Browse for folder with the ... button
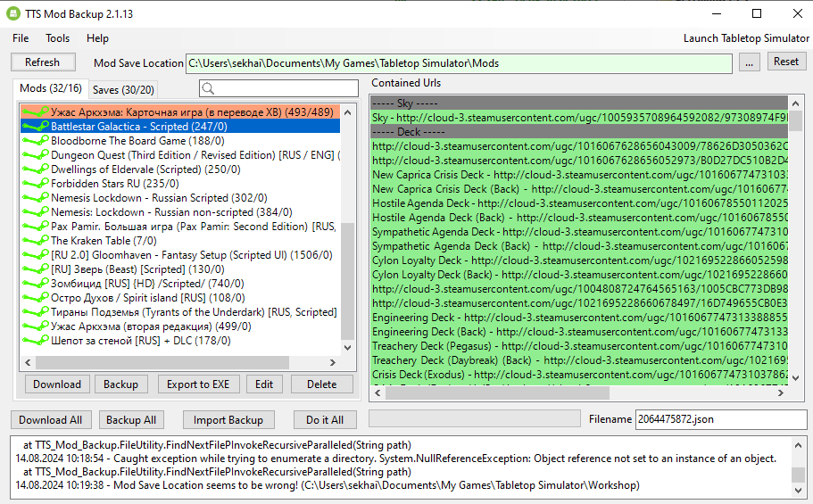Viewport: 813px width, 504px height. point(750,62)
